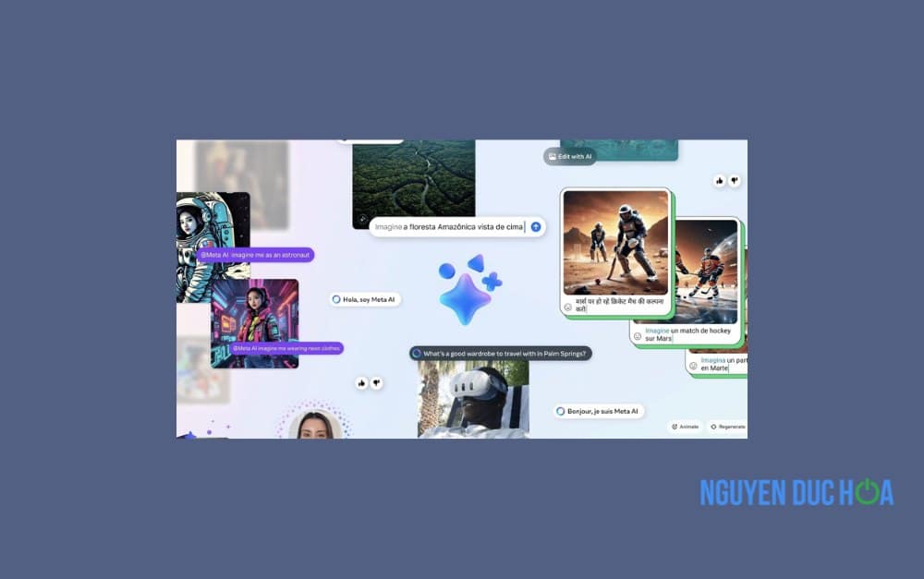
Task: Click the woman's profile photo at bottom
Action: point(315,425)
